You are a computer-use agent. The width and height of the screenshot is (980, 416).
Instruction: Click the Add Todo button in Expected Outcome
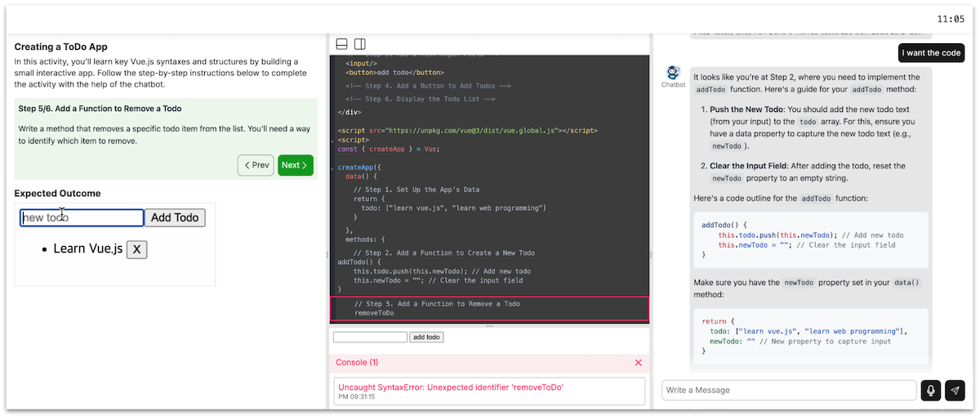click(175, 217)
